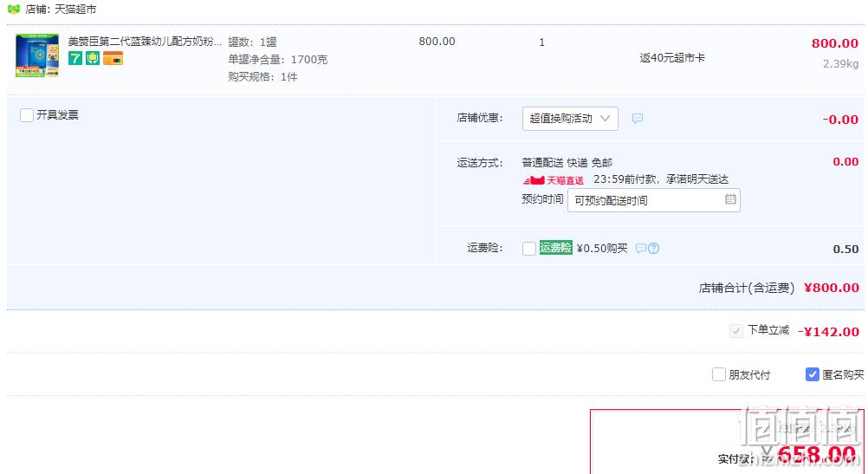Viewport: 868px width, 474px height.
Task: Click the 购买规格: 1件 spec text
Action: tap(263, 77)
